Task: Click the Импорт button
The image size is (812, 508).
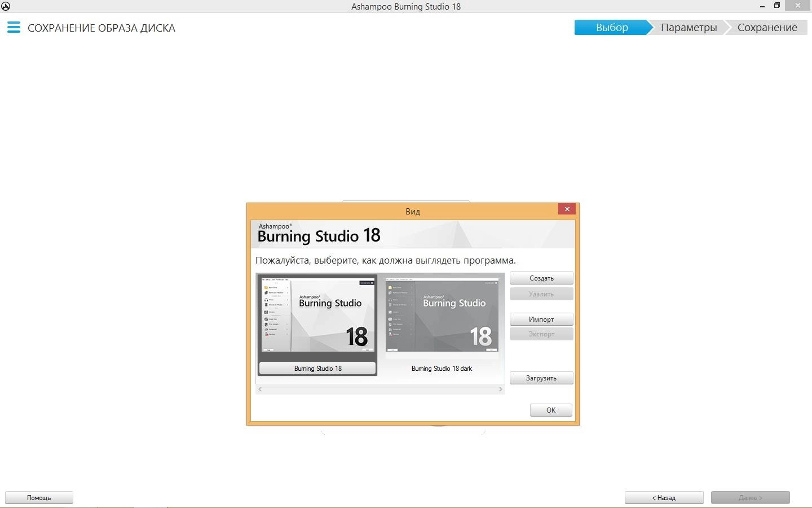Action: [541, 319]
